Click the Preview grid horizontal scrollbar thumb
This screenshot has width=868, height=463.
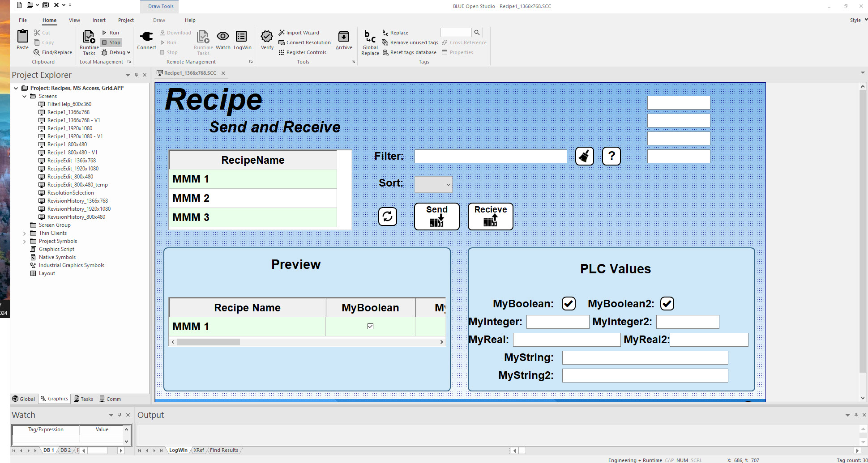click(208, 342)
